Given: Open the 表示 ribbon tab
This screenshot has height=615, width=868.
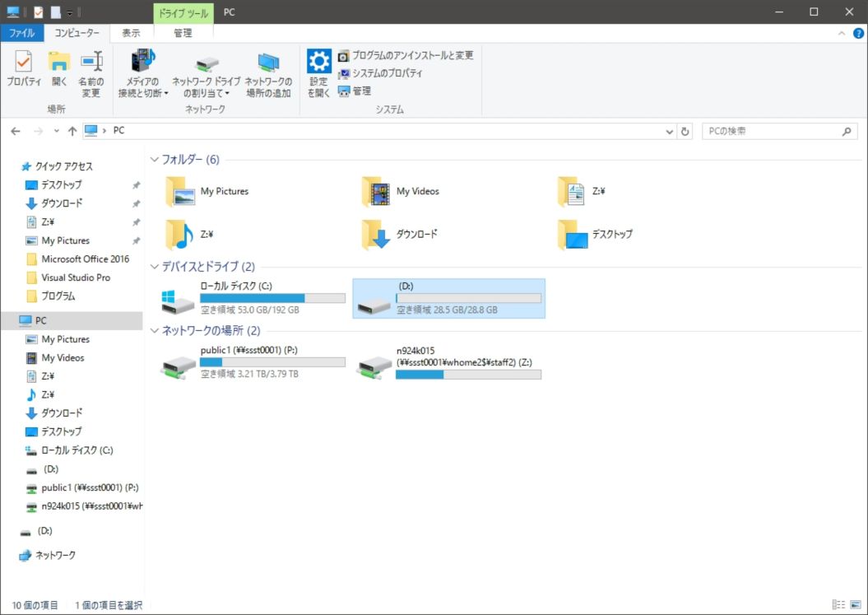Looking at the screenshot, I should coord(131,33).
